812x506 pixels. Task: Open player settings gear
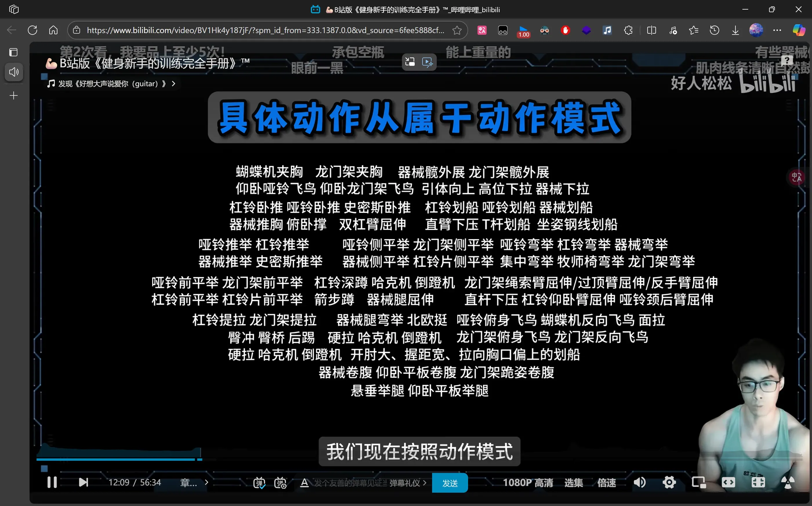[669, 482]
